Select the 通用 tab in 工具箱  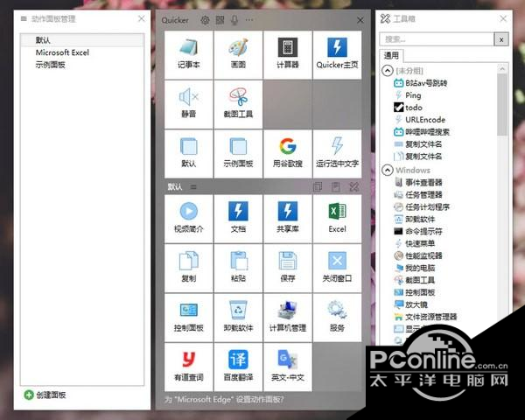[391, 55]
